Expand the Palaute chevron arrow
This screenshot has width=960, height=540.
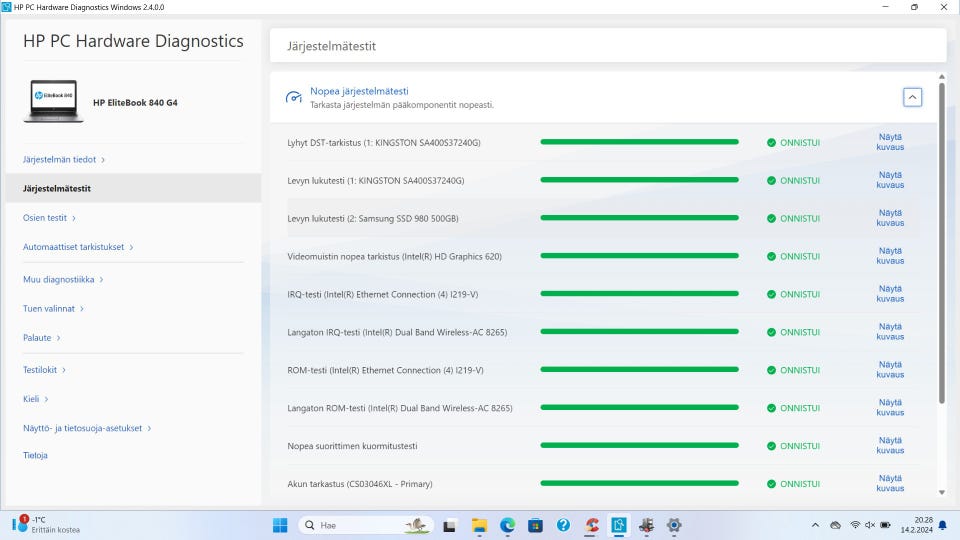[58, 338]
